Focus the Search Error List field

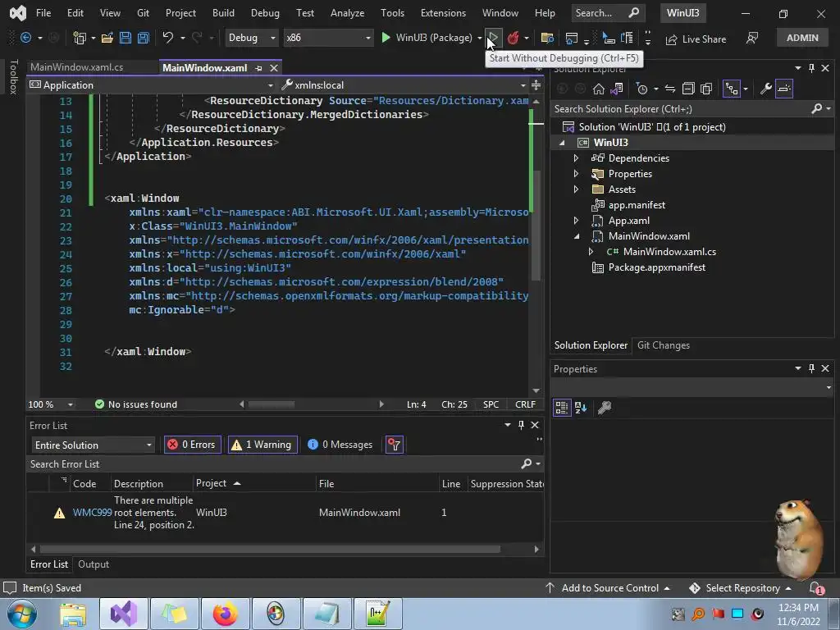pyautogui.click(x=273, y=464)
